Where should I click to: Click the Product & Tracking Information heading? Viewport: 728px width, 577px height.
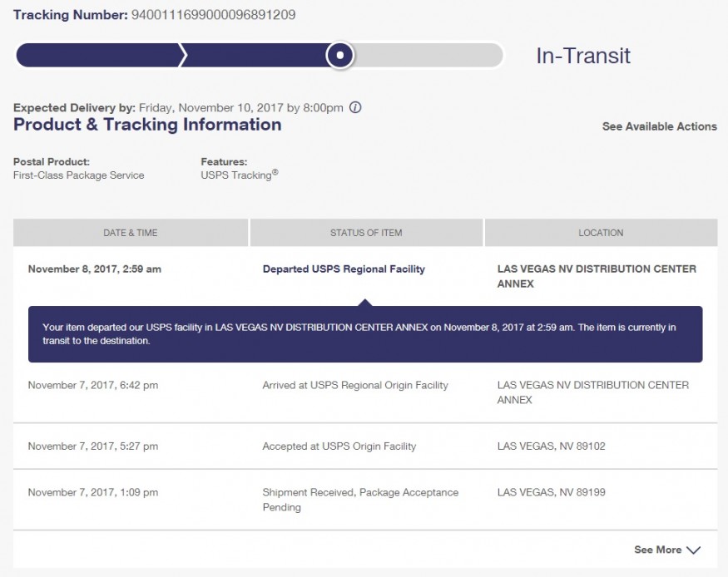pyautogui.click(x=147, y=125)
